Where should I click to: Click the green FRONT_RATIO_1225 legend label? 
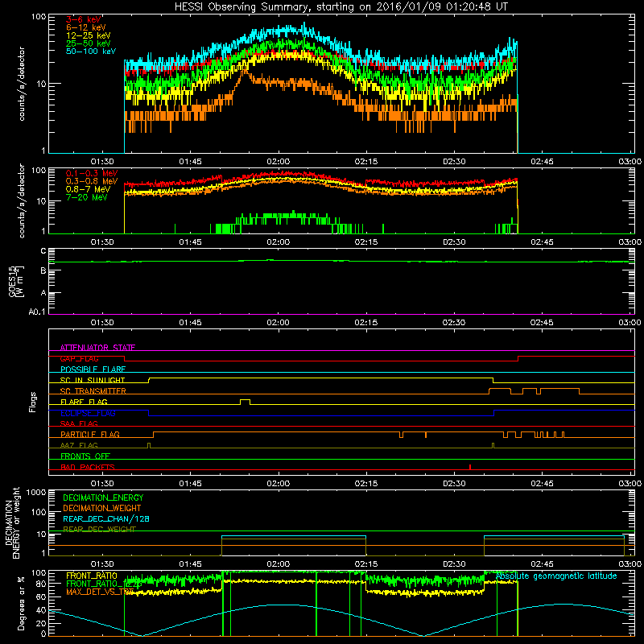[x=104, y=584]
